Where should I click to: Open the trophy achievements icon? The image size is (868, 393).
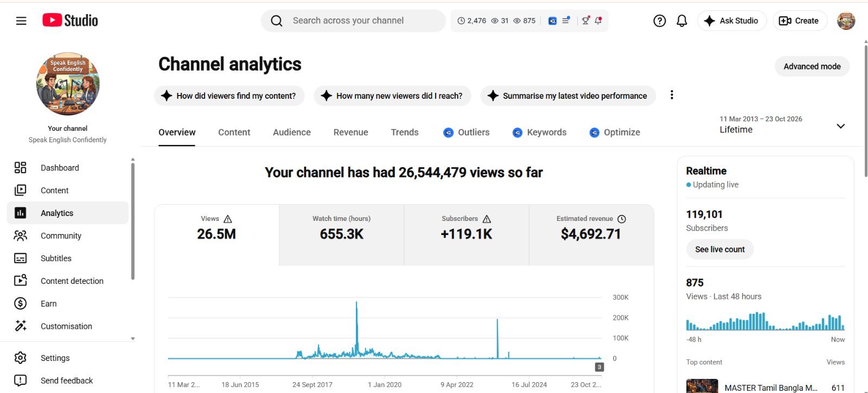point(585,21)
